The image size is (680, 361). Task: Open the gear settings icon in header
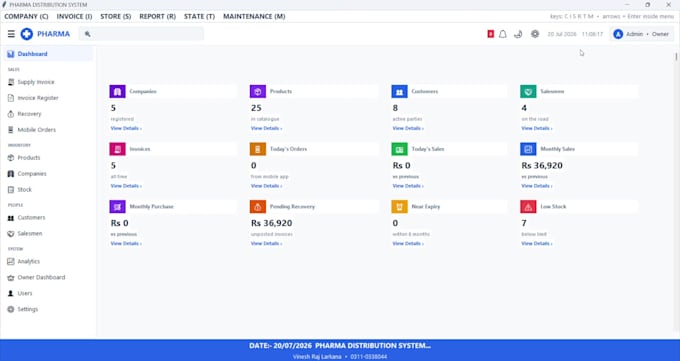(535, 34)
